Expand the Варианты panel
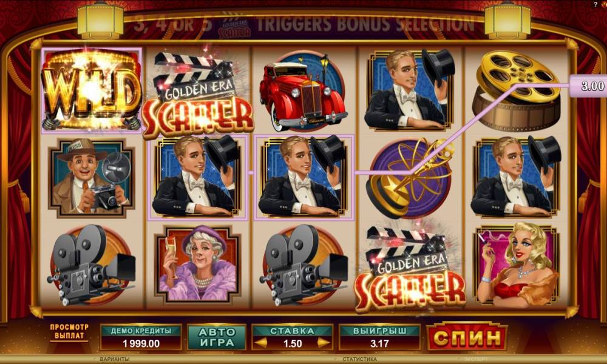The width and height of the screenshot is (607, 364). pyautogui.click(x=115, y=359)
